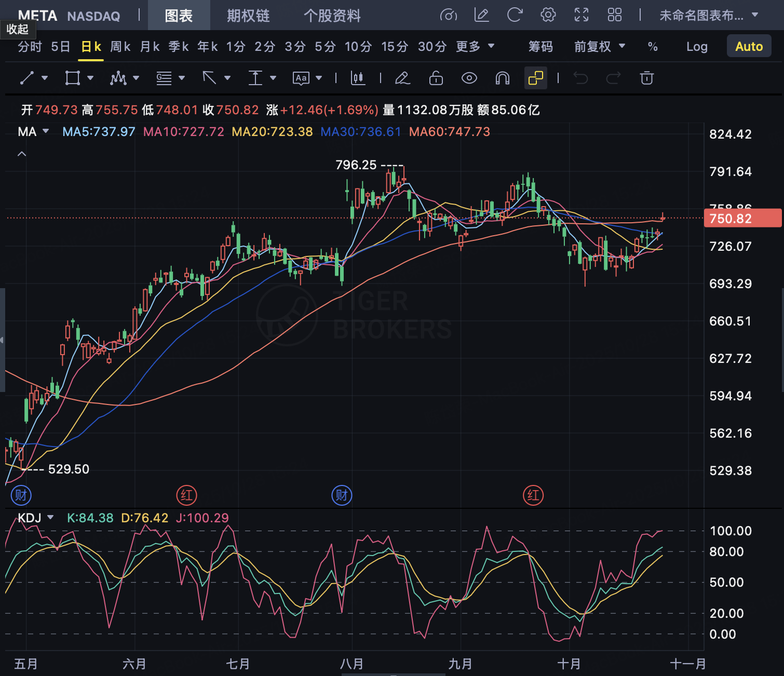
Task: Expand the arrow tool options arrow
Action: (227, 78)
